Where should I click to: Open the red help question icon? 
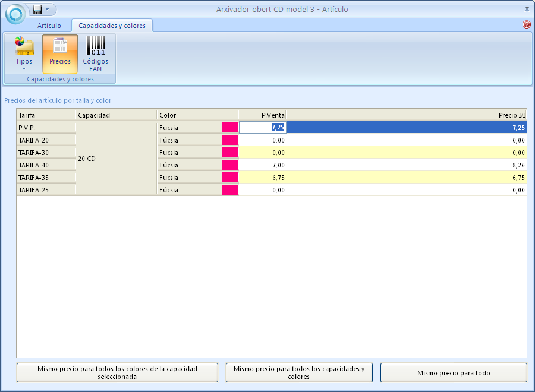pyautogui.click(x=526, y=25)
